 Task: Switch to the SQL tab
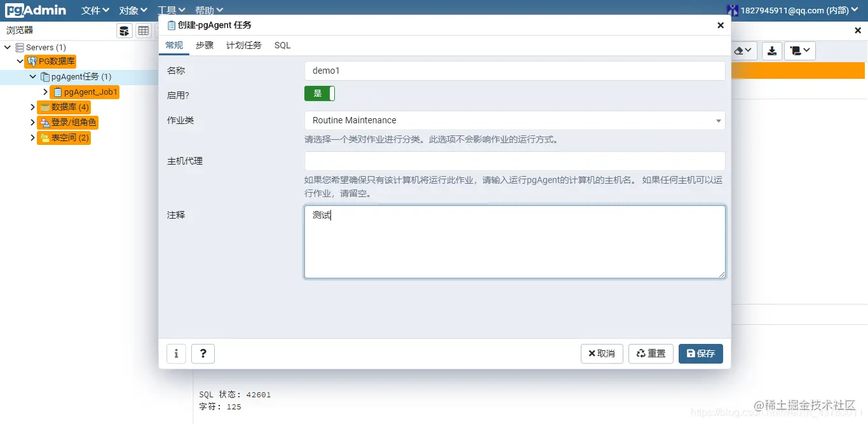281,45
